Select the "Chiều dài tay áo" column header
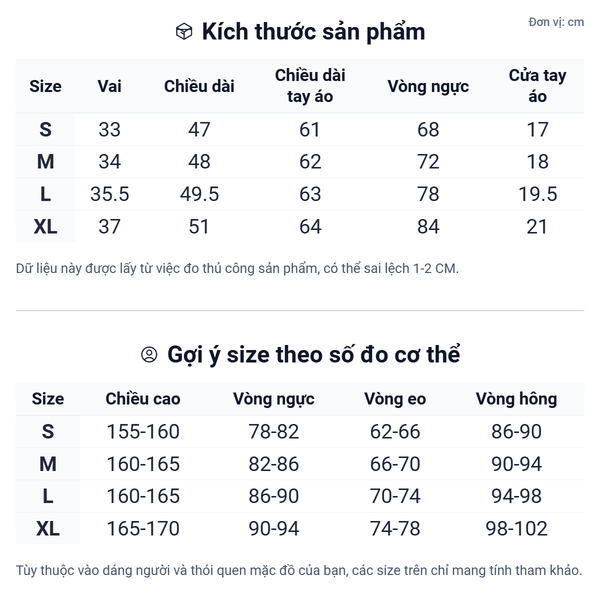 [310, 86]
